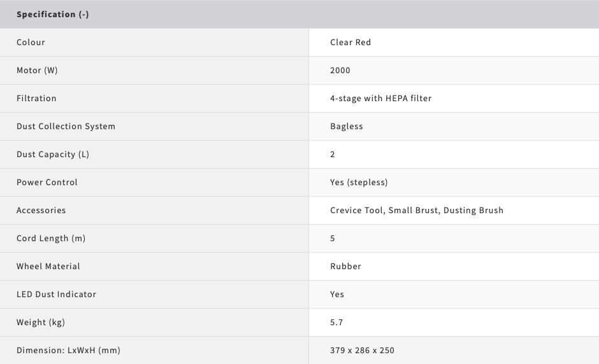The image size is (599, 364).
Task: Click the Colour row label
Action: [31, 42]
